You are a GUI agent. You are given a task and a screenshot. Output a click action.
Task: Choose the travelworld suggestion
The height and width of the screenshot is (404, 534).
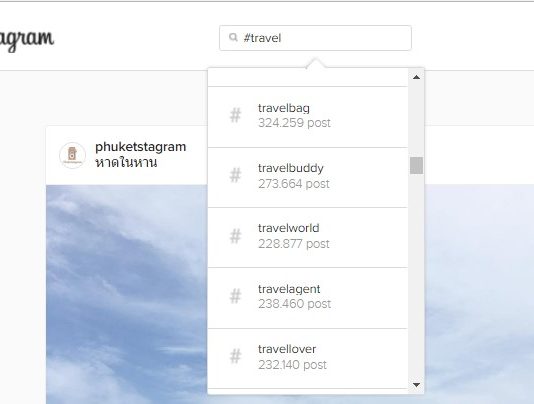308,237
